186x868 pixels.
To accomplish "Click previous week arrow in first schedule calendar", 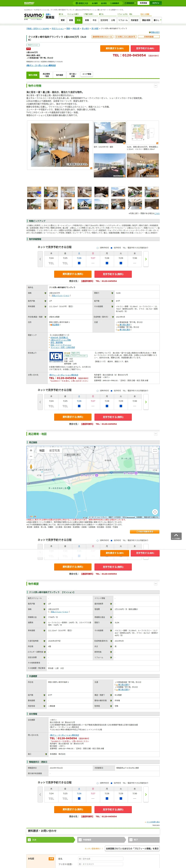I will pyautogui.click(x=40, y=259).
